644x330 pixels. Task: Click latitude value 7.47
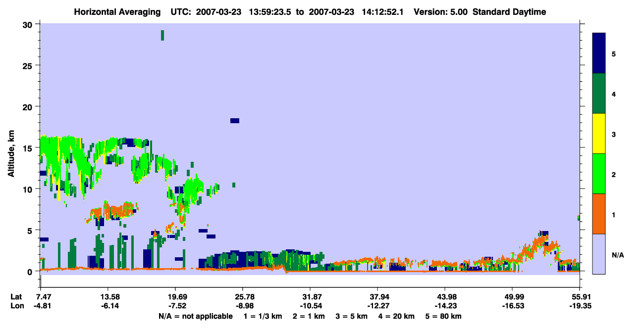[x=41, y=297]
